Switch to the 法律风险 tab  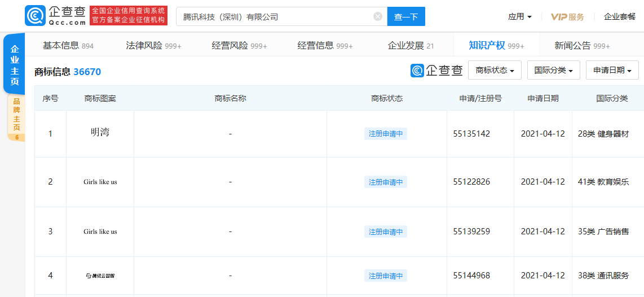click(153, 46)
